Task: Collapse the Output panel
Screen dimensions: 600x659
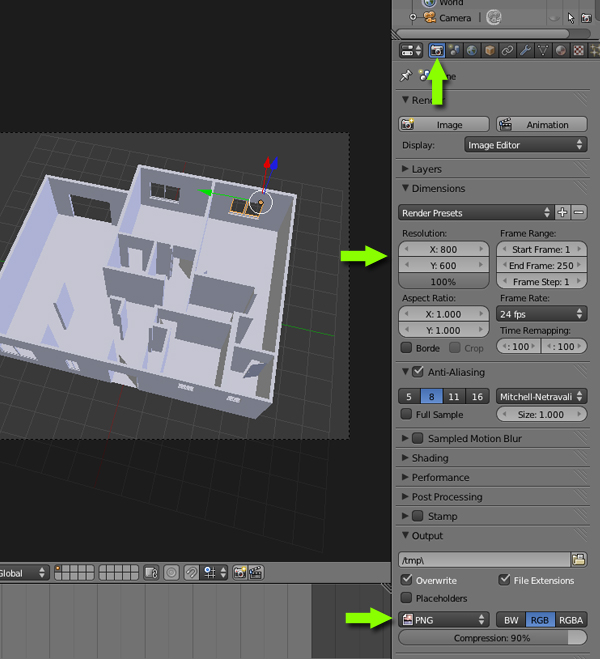Action: [405, 535]
